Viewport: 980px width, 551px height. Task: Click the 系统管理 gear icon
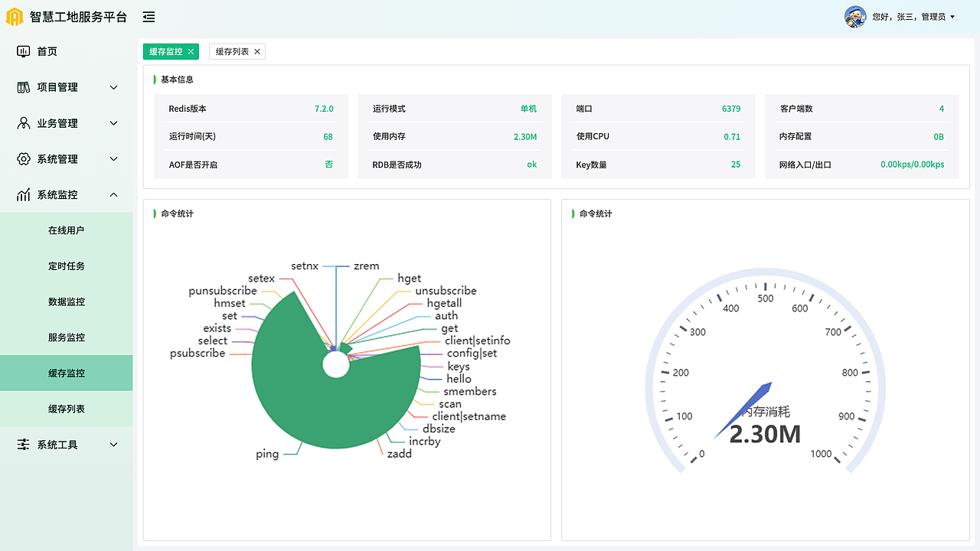[x=24, y=159]
